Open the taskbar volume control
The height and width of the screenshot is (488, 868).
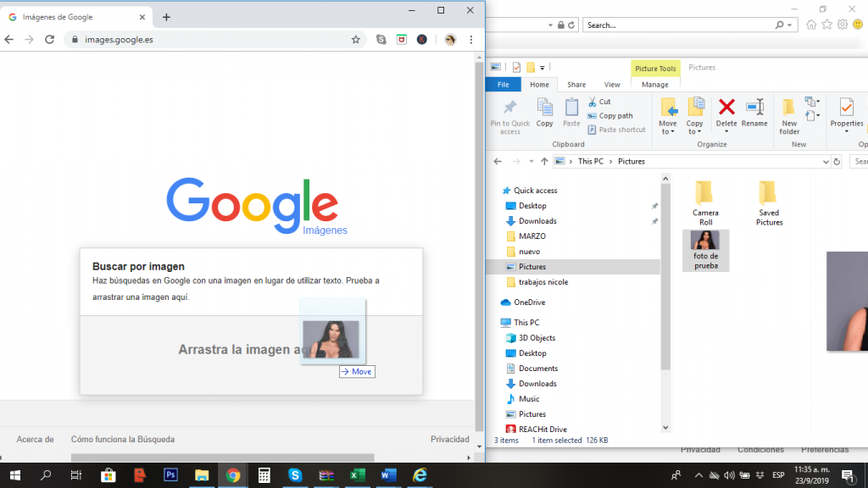coord(729,475)
